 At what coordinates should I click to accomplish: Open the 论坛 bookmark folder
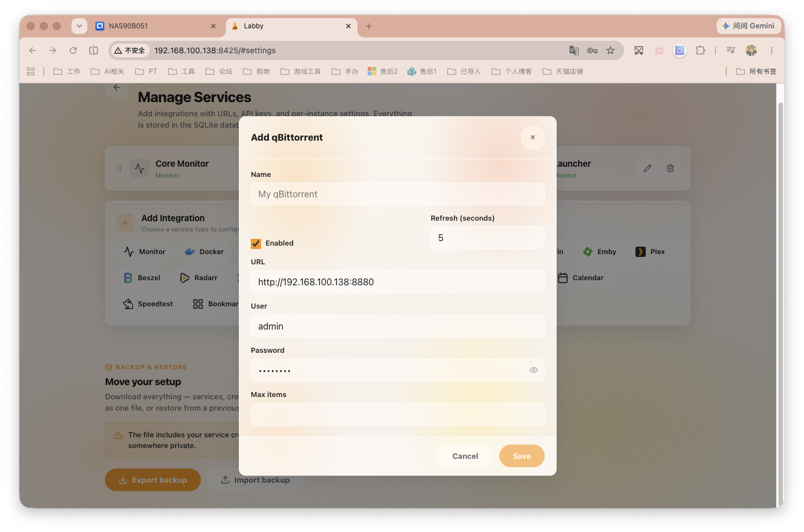click(x=219, y=71)
